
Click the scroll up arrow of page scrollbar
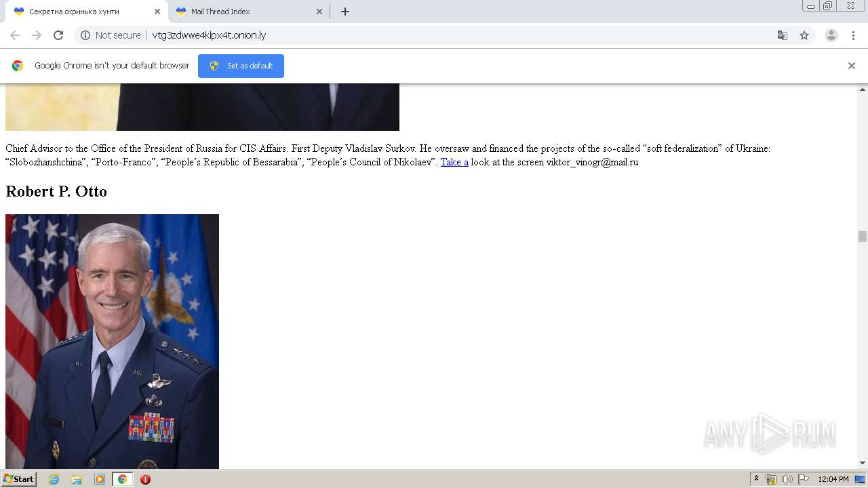pyautogui.click(x=863, y=89)
